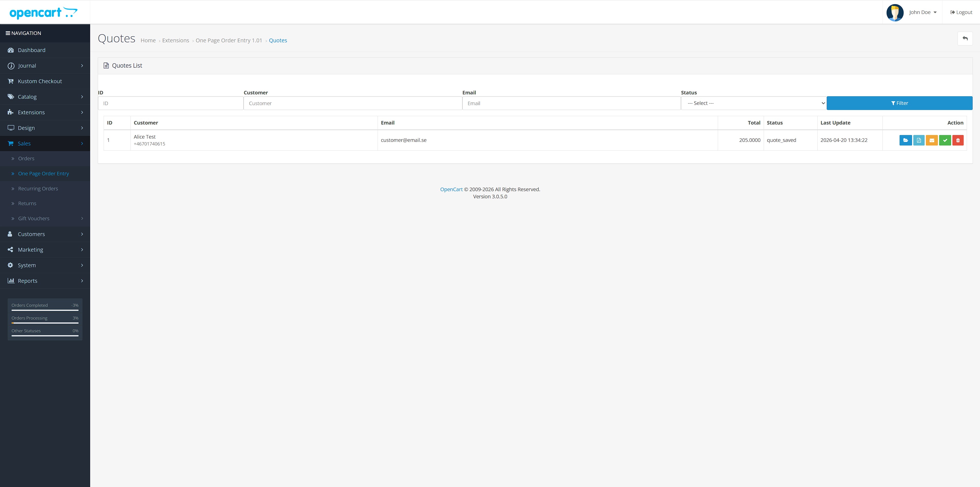Follow the OpenCart footer link
Image resolution: width=980 pixels, height=487 pixels.
(451, 189)
